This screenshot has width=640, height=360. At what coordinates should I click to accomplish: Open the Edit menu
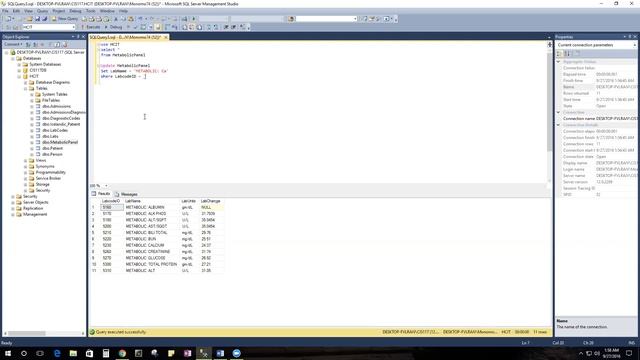click(x=16, y=11)
